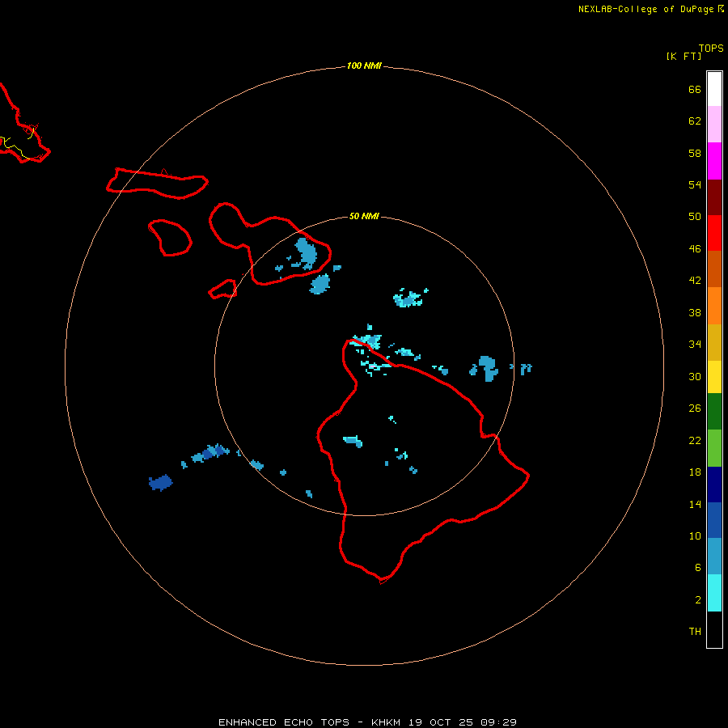Select the "6" legend value
The width and height of the screenshot is (728, 728).
click(698, 568)
